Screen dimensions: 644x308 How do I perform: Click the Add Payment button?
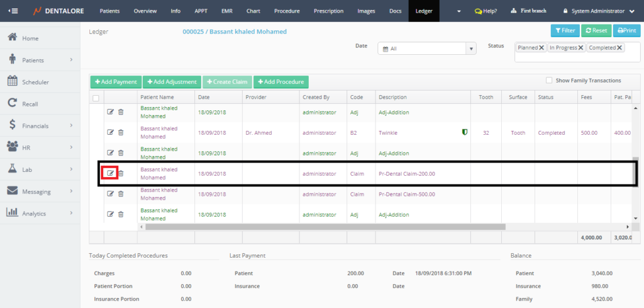tap(116, 82)
